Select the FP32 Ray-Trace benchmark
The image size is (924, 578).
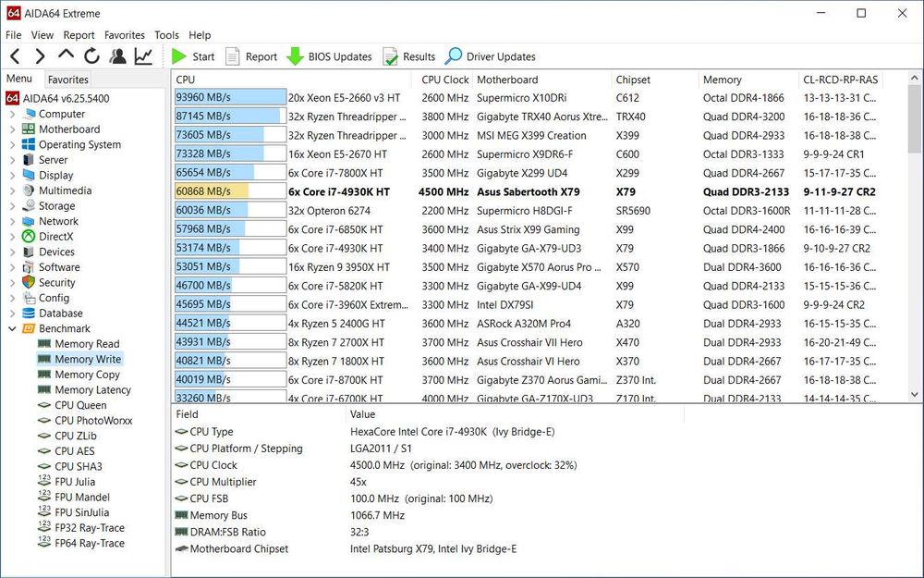[81, 528]
